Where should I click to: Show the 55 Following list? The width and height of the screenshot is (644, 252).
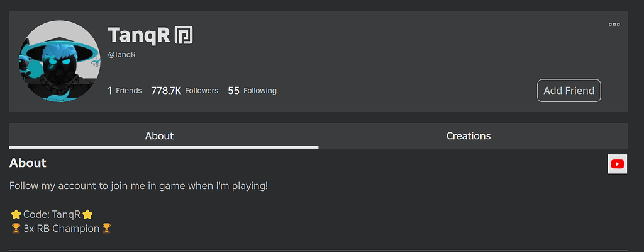[x=252, y=91]
